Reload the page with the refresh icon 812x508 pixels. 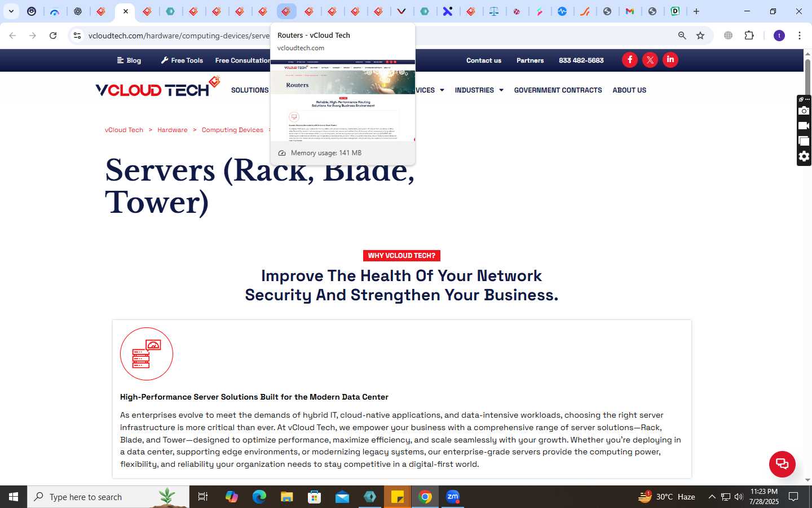[x=53, y=36]
